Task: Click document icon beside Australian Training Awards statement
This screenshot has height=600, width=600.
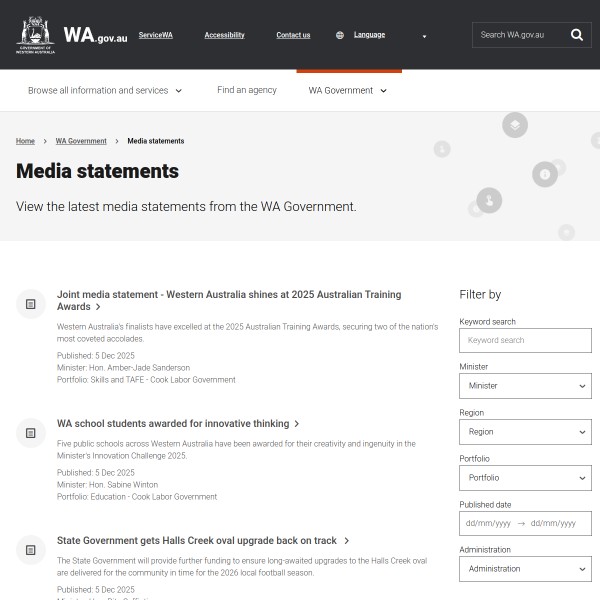Action: [31, 303]
